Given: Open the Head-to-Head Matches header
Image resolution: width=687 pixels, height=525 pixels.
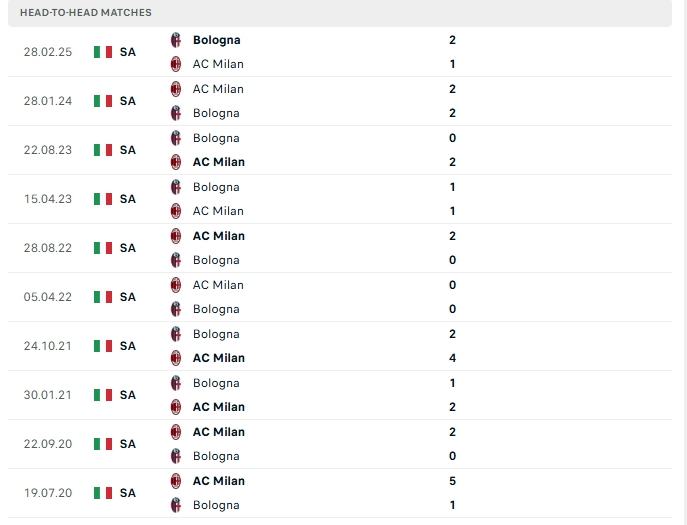Looking at the screenshot, I should click(x=86, y=12).
